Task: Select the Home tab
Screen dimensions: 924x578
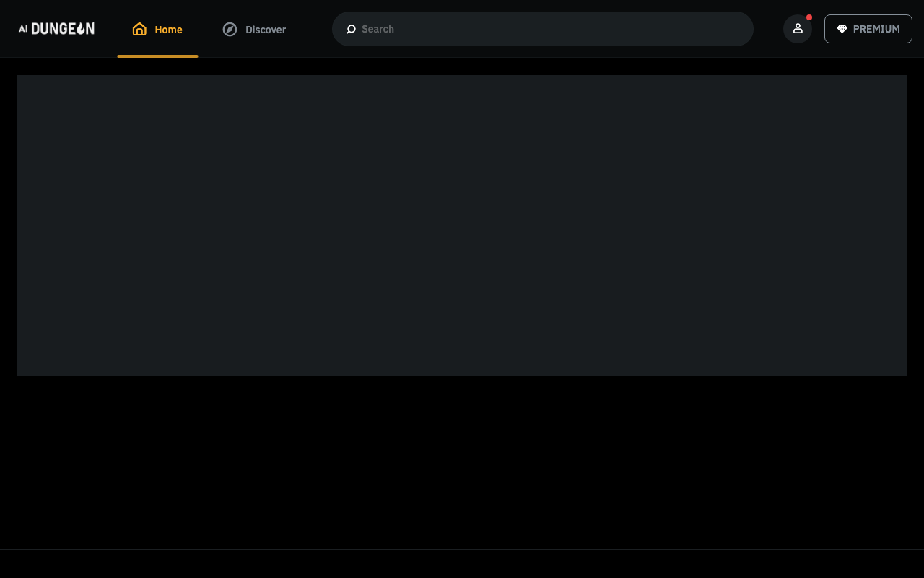Action: point(157,29)
